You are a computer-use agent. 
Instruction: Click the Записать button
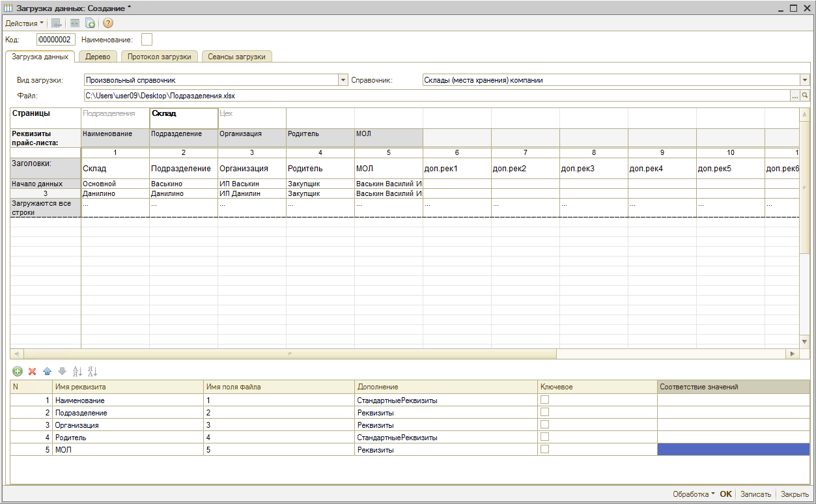tap(755, 494)
